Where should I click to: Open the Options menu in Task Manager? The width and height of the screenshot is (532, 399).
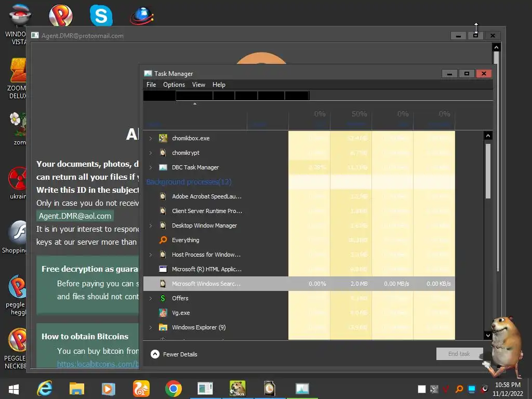(174, 85)
